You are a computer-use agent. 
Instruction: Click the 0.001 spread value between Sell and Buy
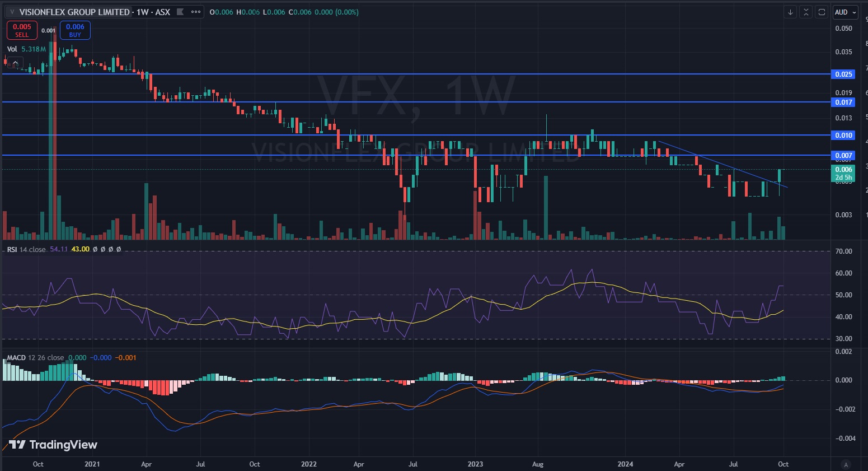pyautogui.click(x=49, y=30)
